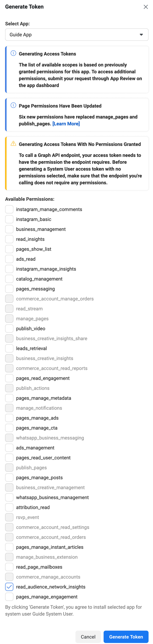The height and width of the screenshot is (644, 153).
Task: Enable pages_manage_posts permission
Action: [9, 478]
